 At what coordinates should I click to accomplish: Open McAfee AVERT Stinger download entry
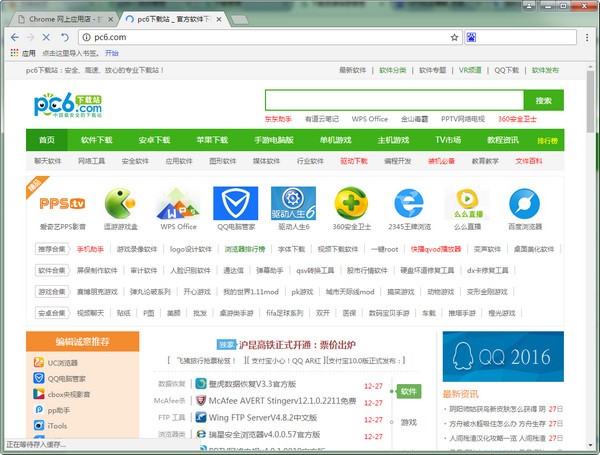pos(282,401)
